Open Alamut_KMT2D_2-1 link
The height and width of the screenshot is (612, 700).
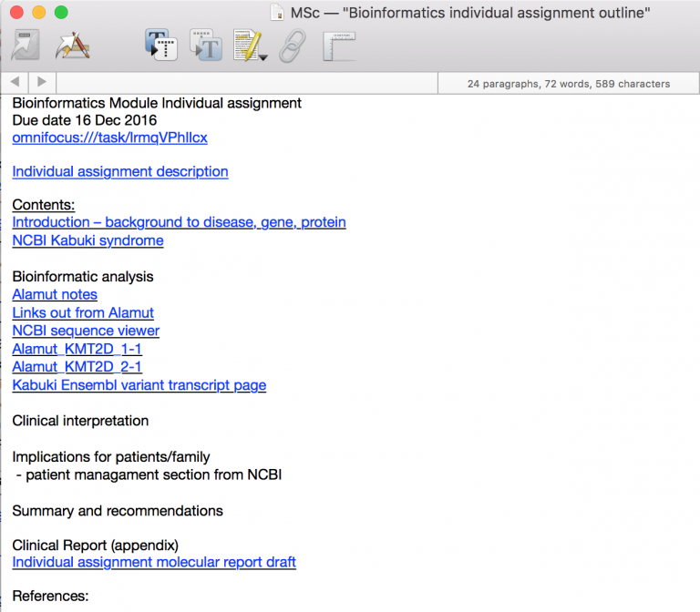point(77,367)
